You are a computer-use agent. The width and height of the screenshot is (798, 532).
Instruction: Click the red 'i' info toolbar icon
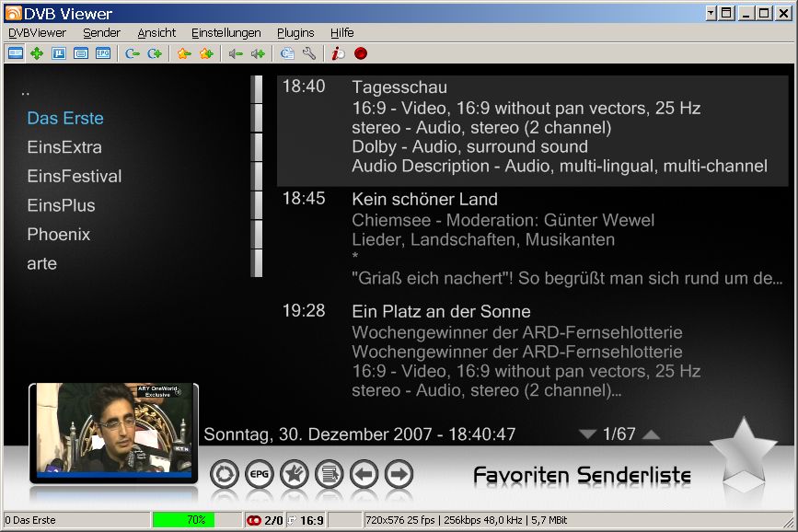[338, 53]
